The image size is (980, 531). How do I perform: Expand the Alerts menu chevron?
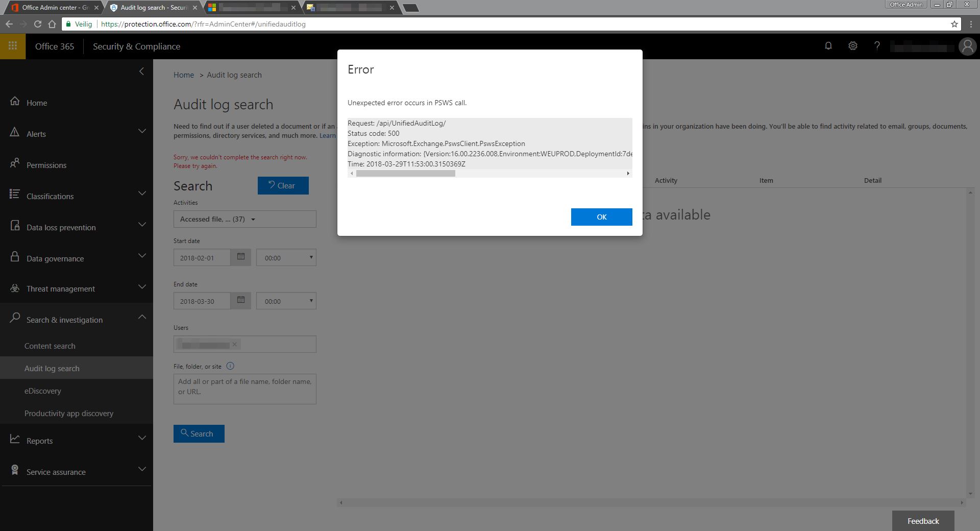pyautogui.click(x=142, y=131)
